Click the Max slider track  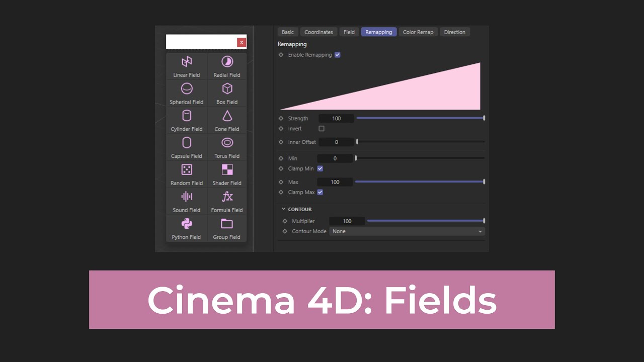tap(420, 182)
